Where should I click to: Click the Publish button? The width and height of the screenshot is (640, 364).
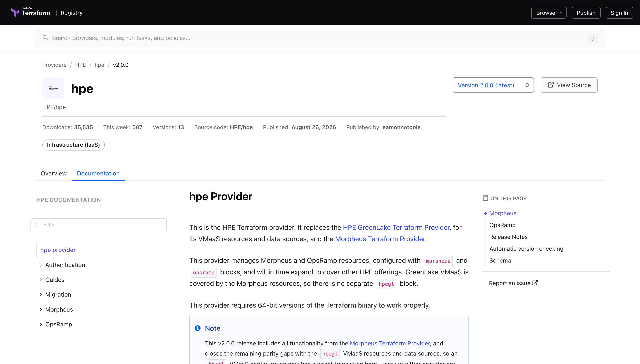[586, 13]
